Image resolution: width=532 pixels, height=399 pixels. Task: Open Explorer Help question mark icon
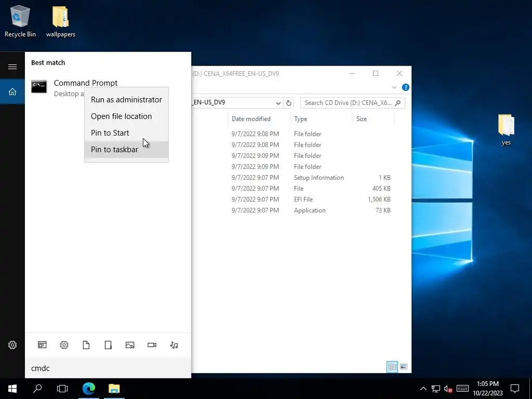tap(405, 87)
